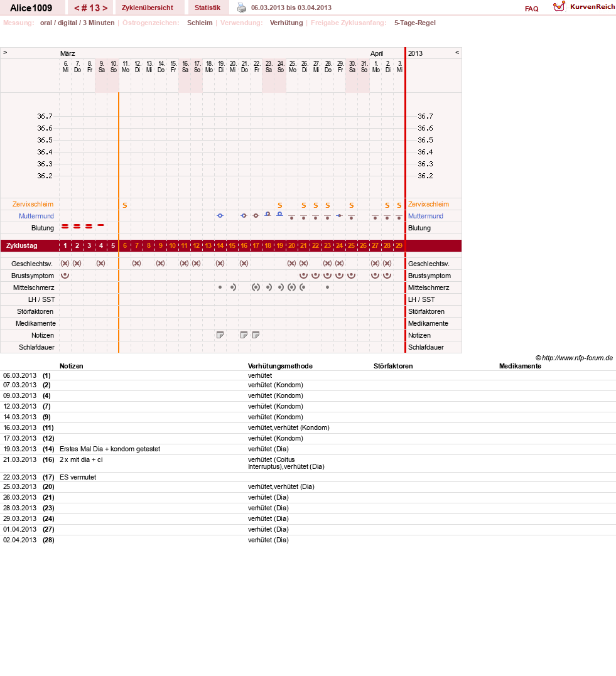616x676 pixels.
Task: Click the Blutung marker on cycle day 4
Action: [x=101, y=225]
